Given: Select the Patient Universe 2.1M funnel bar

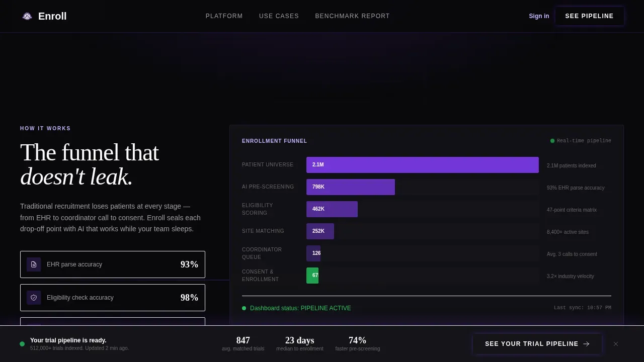Looking at the screenshot, I should pyautogui.click(x=423, y=165).
